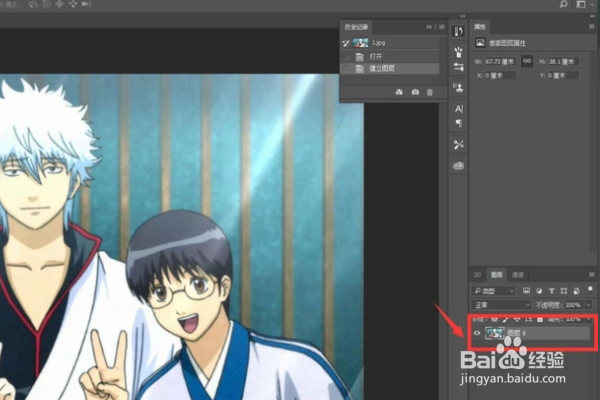Viewport: 600px width, 400px height.
Task: Select the 3D roll mode icon
Action: [x=46, y=4]
